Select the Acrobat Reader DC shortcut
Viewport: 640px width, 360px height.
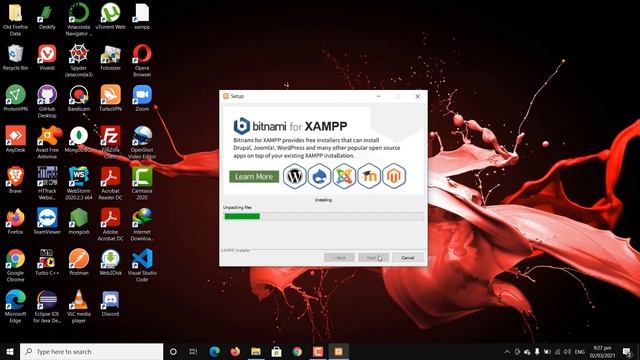click(x=110, y=183)
